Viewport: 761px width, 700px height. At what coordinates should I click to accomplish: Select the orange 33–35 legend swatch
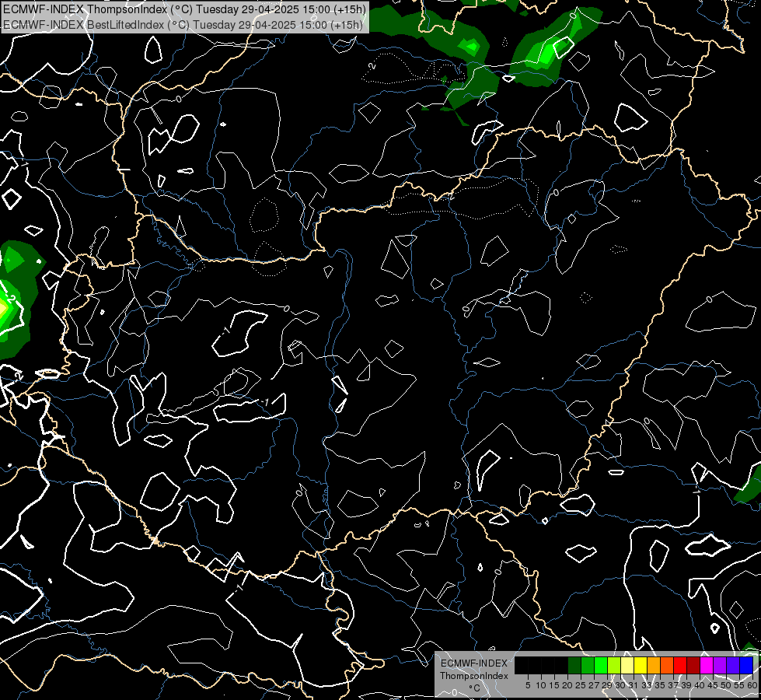click(654, 665)
